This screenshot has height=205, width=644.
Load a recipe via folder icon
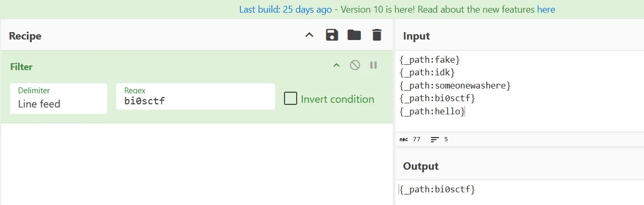[354, 35]
